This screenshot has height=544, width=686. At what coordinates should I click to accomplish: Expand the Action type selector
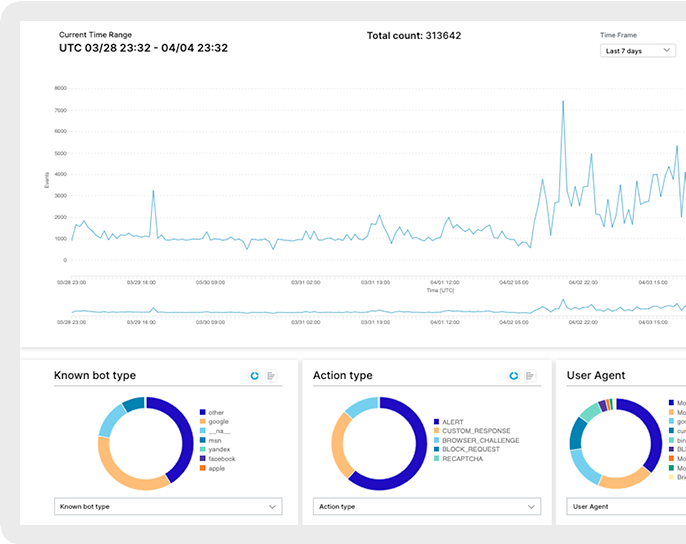(426, 507)
